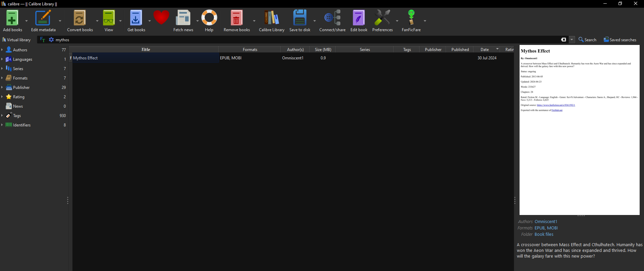
Task: Click the Remove books trash icon
Action: pos(236,18)
